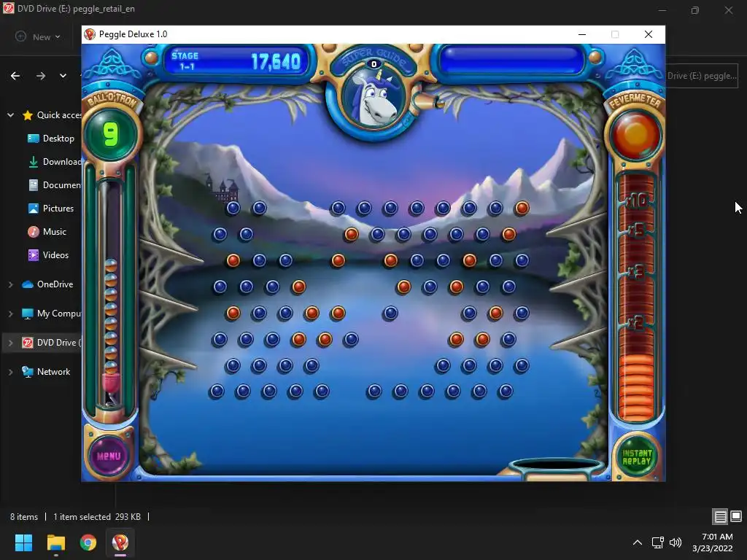Click the Stage 1-1 score display
This screenshot has height=560, width=747.
[x=236, y=61]
